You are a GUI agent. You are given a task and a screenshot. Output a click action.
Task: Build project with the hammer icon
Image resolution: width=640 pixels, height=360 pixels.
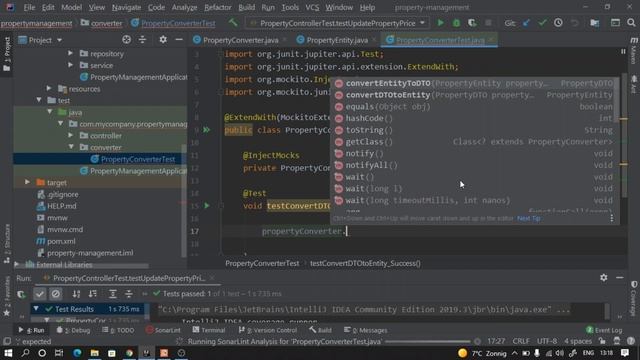tap(233, 23)
